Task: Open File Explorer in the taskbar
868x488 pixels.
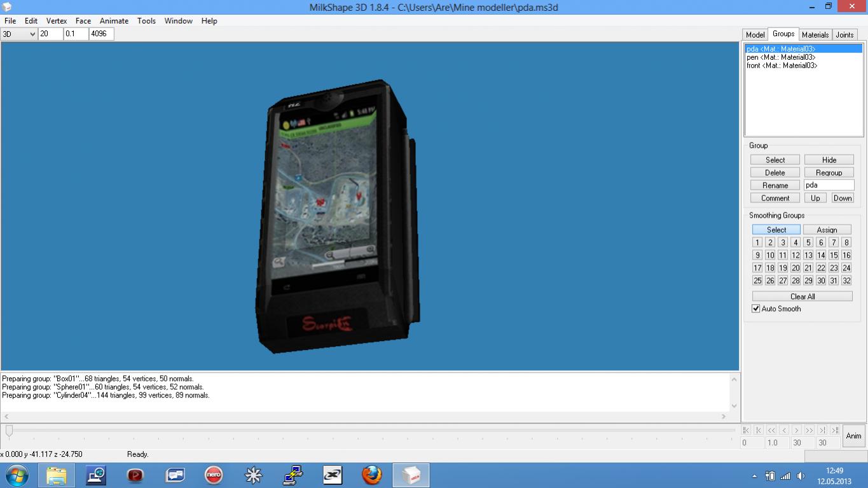Action: coord(56,475)
